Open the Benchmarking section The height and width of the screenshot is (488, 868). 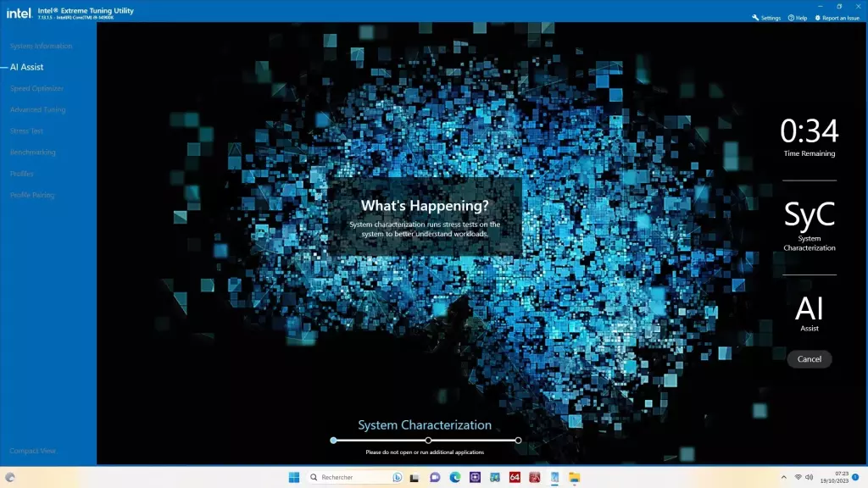(33, 152)
